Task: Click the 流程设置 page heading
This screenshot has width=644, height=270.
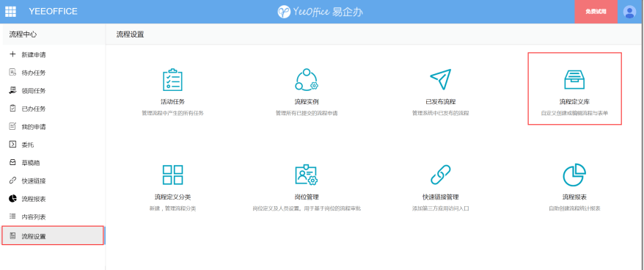Action: [131, 34]
